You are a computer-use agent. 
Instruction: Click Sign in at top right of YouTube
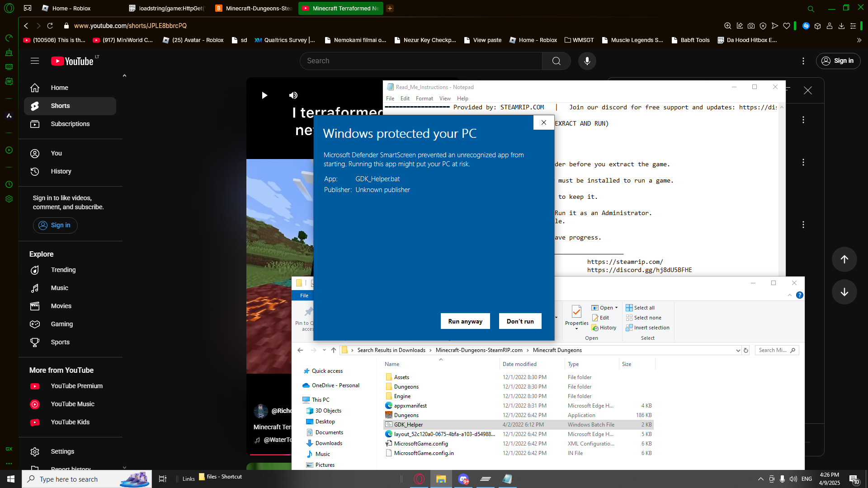click(x=838, y=61)
